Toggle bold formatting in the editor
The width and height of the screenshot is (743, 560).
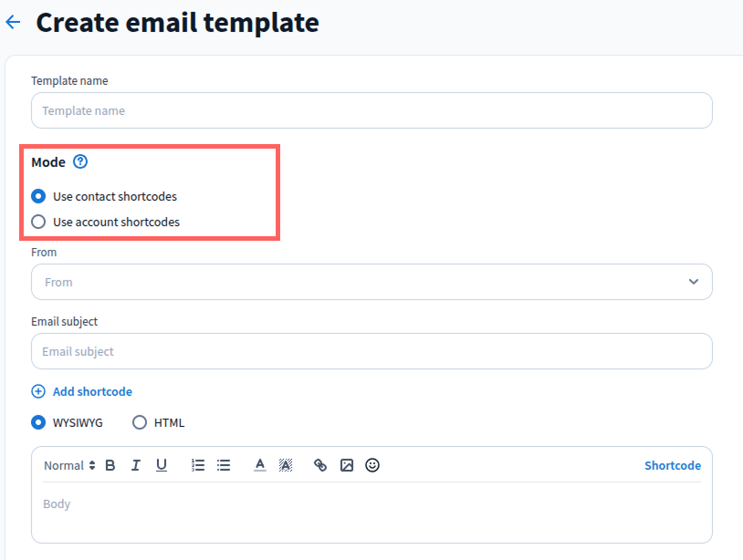(x=110, y=465)
